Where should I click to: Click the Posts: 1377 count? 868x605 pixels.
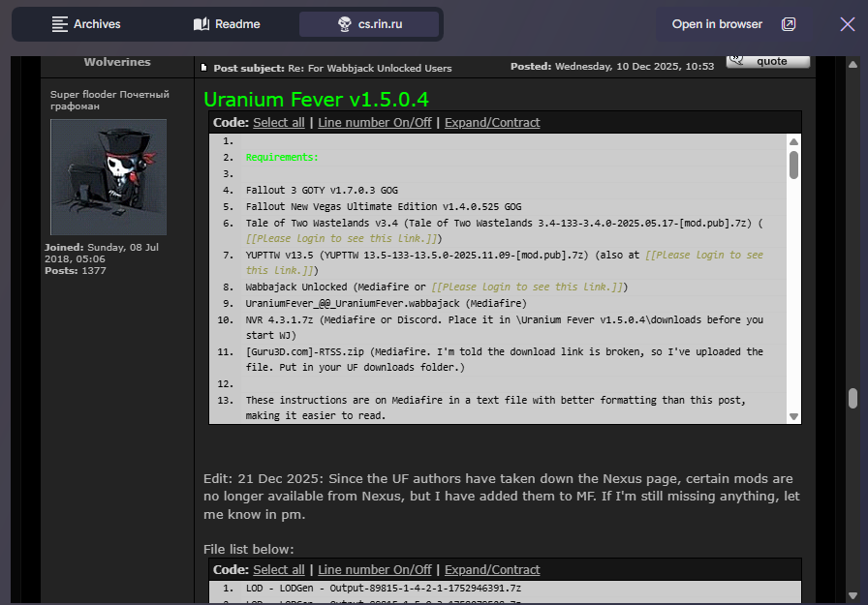(x=76, y=270)
